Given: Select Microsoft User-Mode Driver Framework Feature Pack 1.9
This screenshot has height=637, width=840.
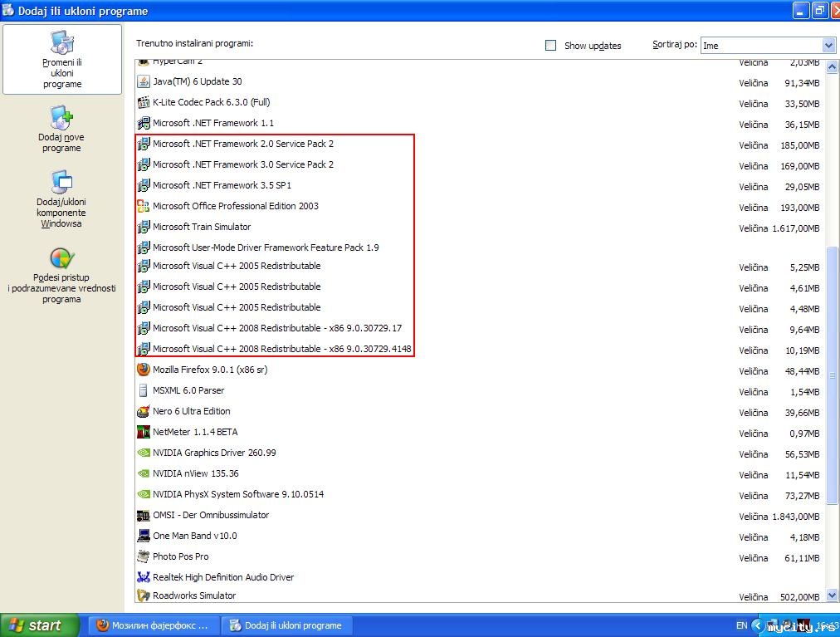Looking at the screenshot, I should (266, 247).
